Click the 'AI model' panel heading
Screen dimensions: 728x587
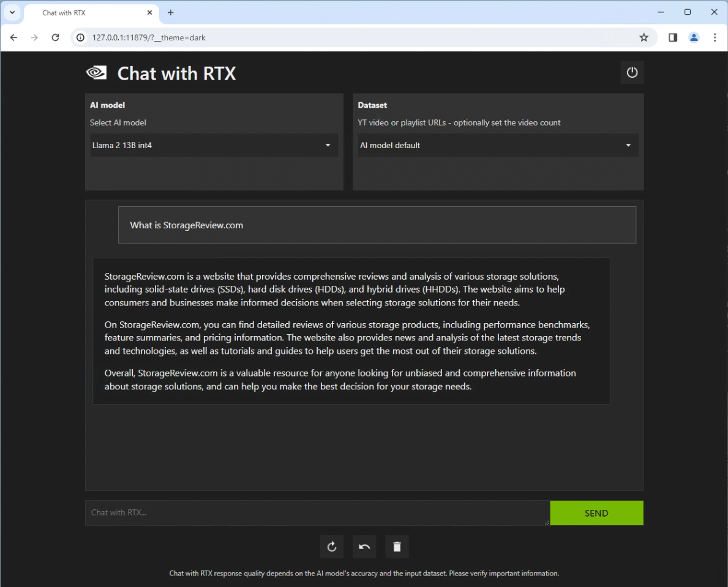[107, 105]
